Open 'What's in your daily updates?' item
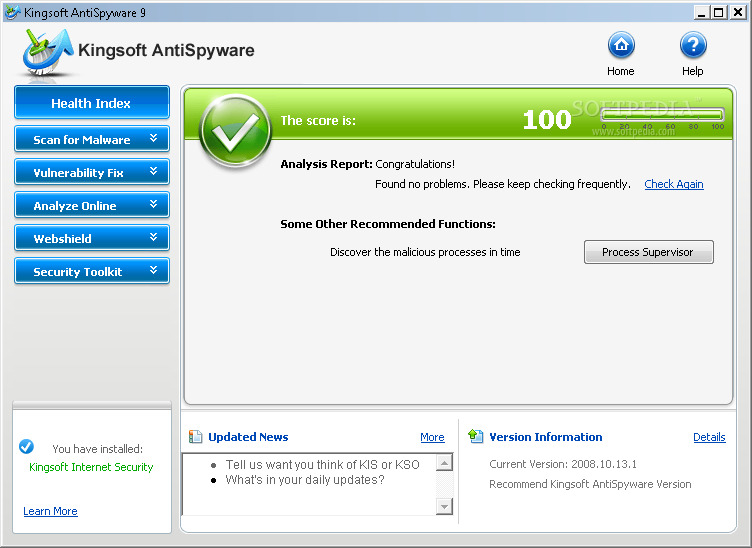This screenshot has width=752, height=548. tap(305, 480)
